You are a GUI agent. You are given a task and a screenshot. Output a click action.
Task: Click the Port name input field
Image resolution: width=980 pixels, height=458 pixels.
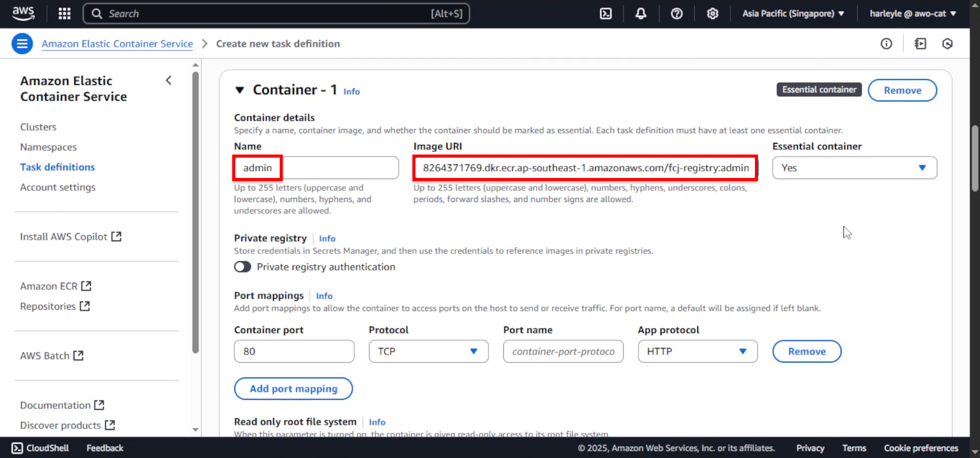(x=563, y=351)
